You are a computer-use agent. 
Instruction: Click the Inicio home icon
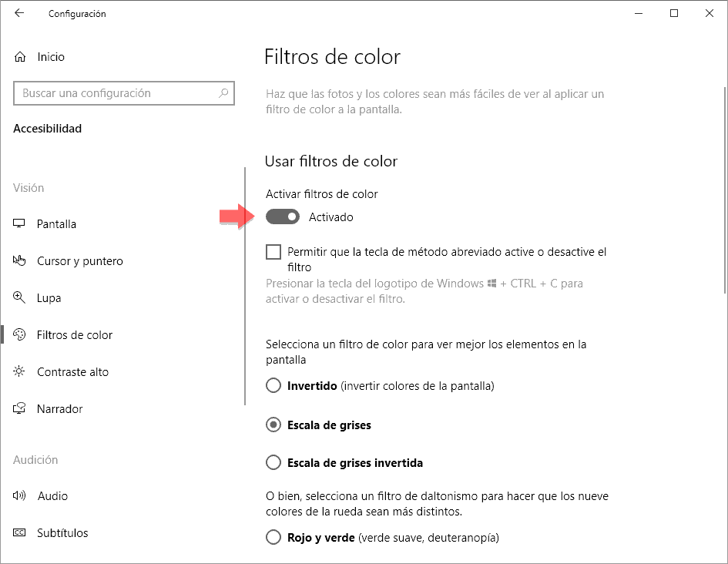click(x=20, y=57)
